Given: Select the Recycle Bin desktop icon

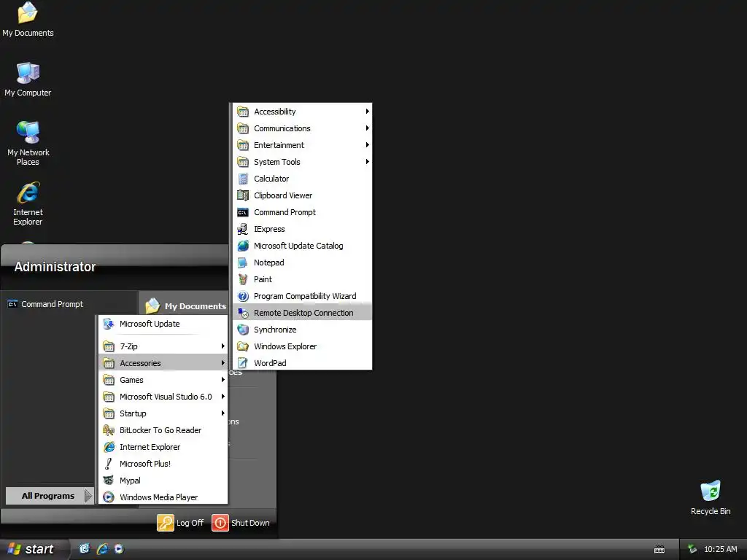Looking at the screenshot, I should point(711,498).
